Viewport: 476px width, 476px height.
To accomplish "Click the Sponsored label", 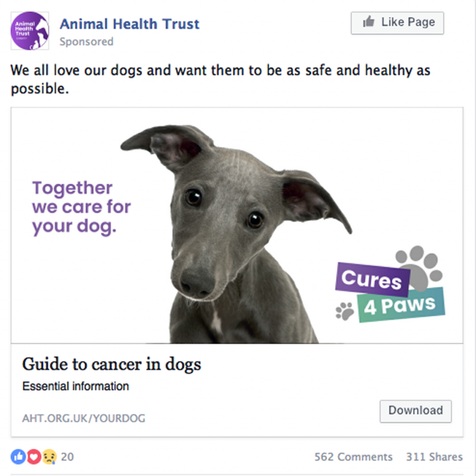I will [x=86, y=41].
